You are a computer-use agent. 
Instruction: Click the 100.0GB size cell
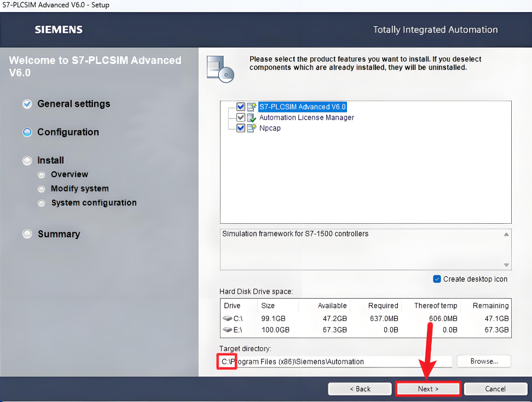275,330
